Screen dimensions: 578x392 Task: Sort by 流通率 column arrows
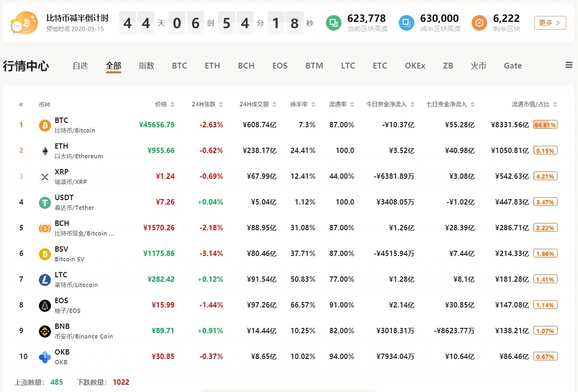[352, 104]
